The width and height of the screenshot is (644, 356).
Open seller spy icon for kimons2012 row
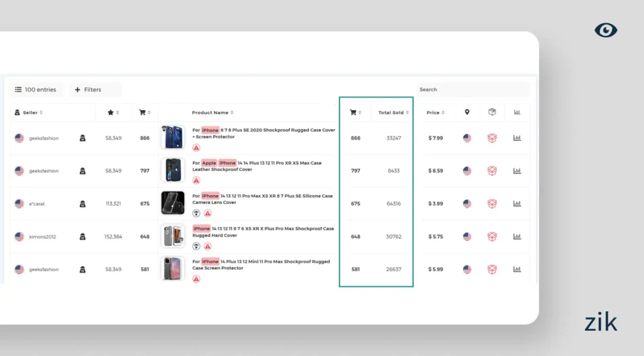82,236
